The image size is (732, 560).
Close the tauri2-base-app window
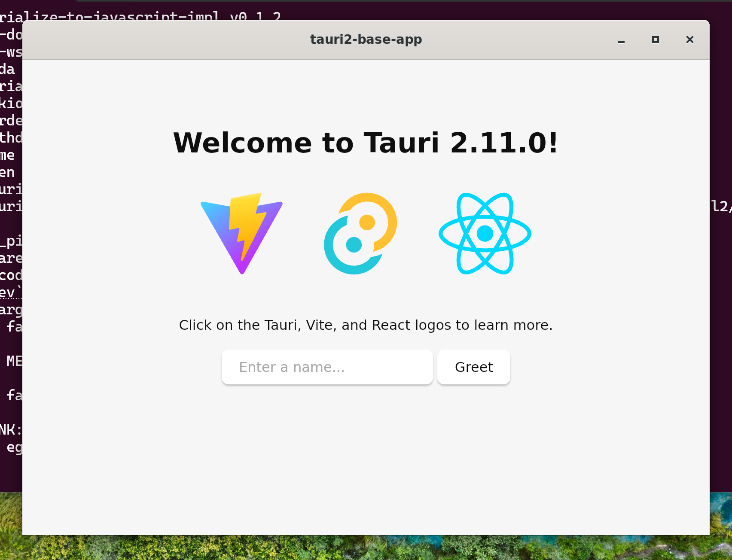point(690,40)
